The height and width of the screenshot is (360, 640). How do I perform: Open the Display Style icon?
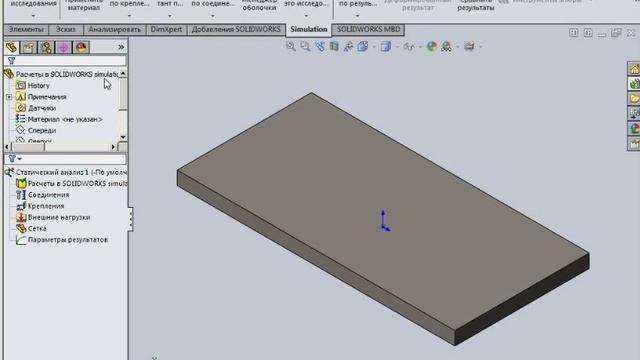[385, 47]
